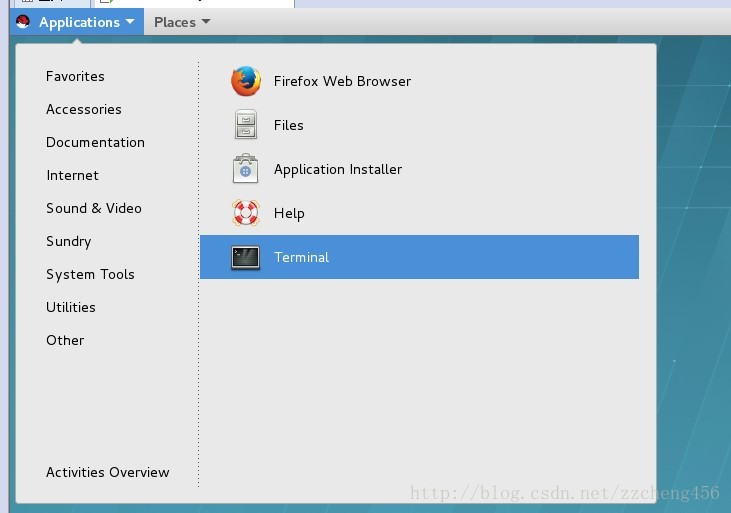Click the Applications dropdown arrow

pyautogui.click(x=130, y=21)
